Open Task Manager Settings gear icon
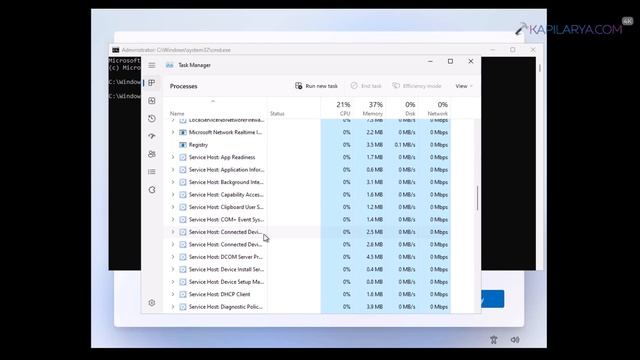Viewport: 640px width, 360px height. click(152, 303)
